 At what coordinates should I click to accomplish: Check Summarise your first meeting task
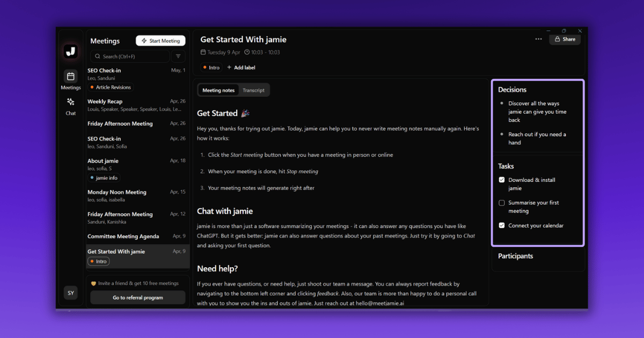tap(502, 203)
